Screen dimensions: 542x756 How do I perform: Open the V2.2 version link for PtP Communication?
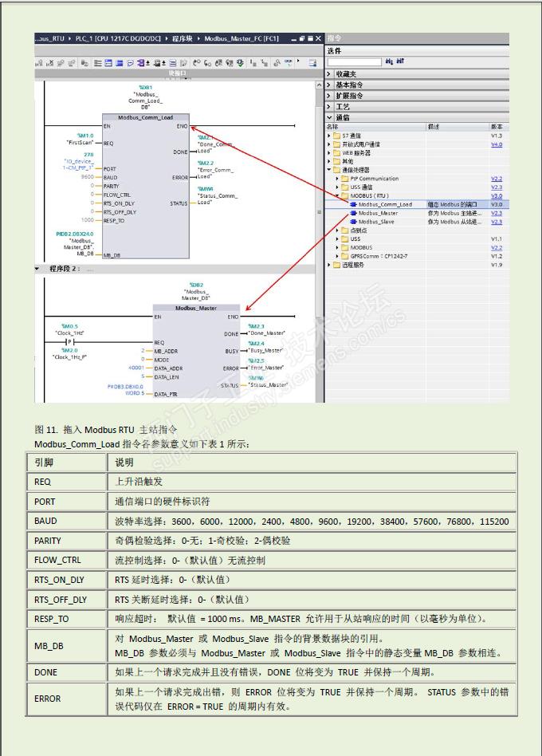click(497, 179)
